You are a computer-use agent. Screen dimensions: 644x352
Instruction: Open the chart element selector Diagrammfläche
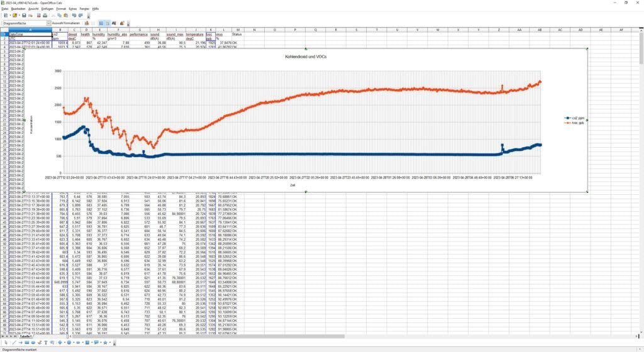click(26, 23)
